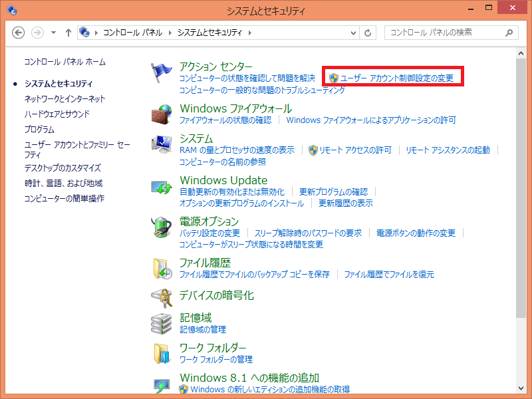Select コントロール パネル in the breadcrumb
532x399 pixels.
tap(132, 33)
